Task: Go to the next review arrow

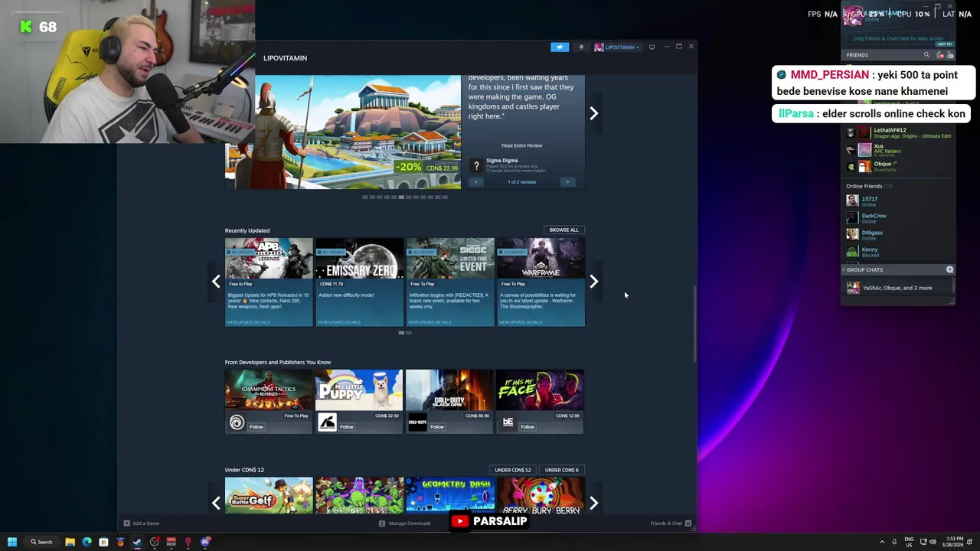Action: (567, 182)
